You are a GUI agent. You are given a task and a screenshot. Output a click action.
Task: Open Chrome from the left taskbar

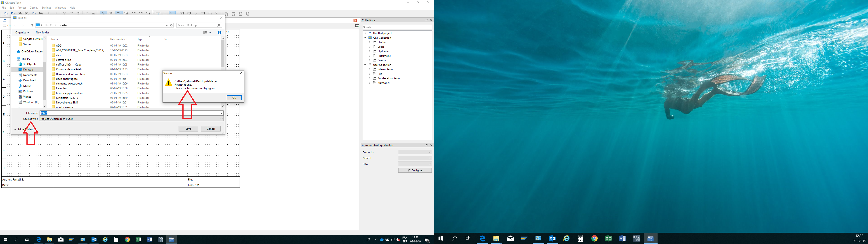tap(127, 240)
